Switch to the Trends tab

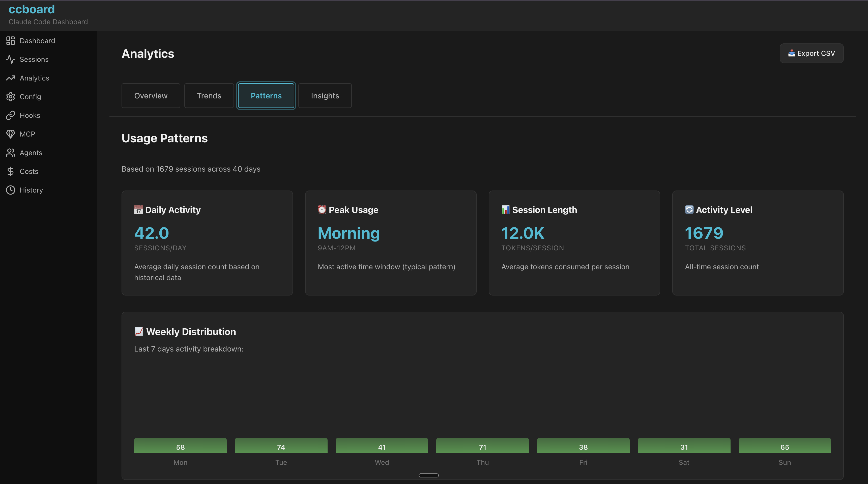coord(209,95)
